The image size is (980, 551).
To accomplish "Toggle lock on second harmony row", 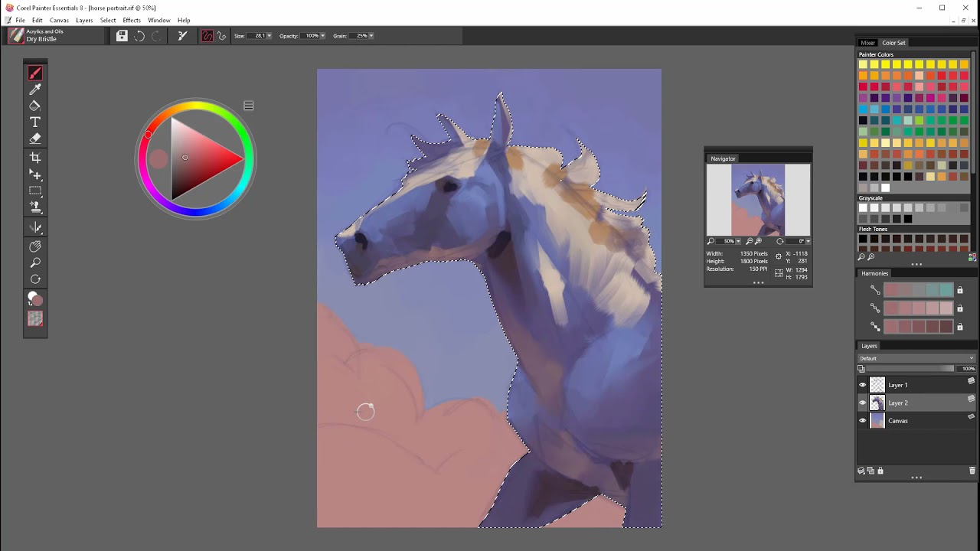I will (x=960, y=308).
